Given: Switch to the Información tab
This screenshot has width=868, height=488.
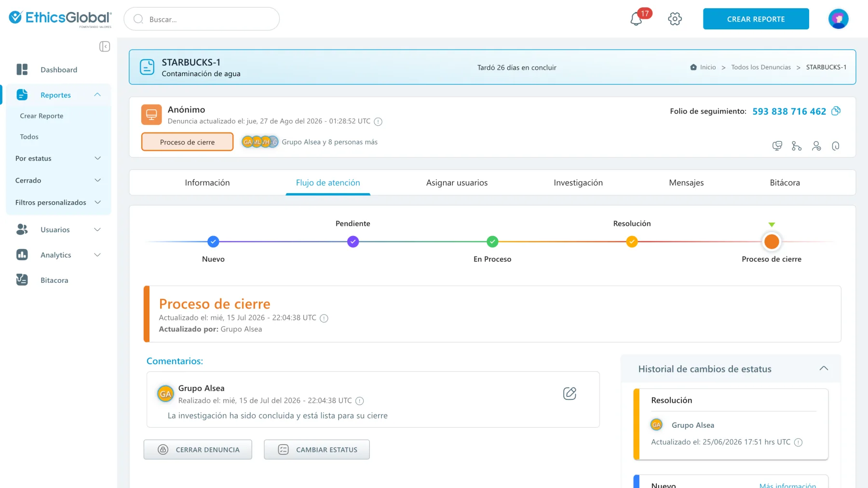Looking at the screenshot, I should pos(207,183).
